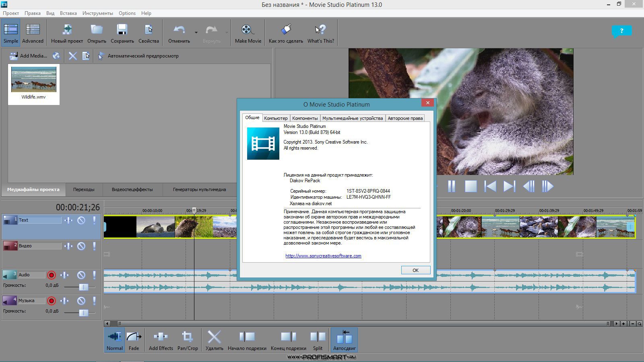This screenshot has width=644, height=362.
Task: Remove selected media with X icon
Action: tap(72, 56)
